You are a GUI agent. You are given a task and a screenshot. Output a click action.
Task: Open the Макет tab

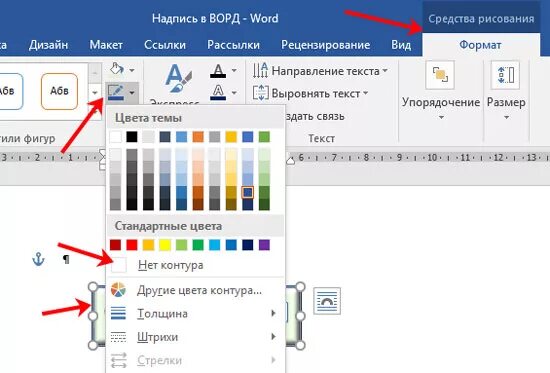[106, 45]
